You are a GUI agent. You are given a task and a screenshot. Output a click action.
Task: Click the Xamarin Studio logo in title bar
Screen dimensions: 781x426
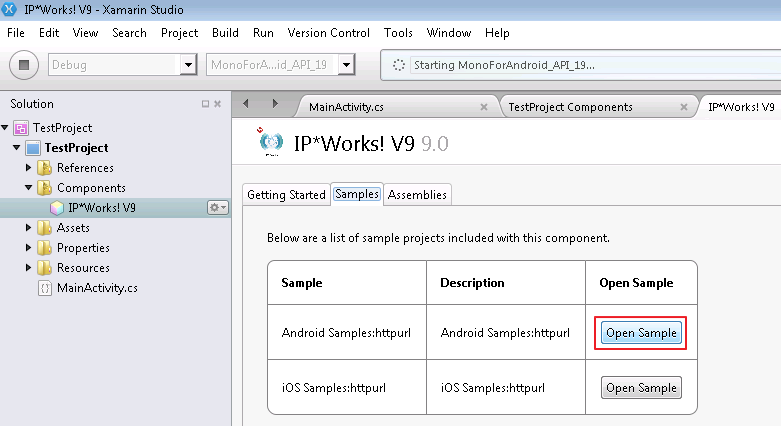click(9, 9)
